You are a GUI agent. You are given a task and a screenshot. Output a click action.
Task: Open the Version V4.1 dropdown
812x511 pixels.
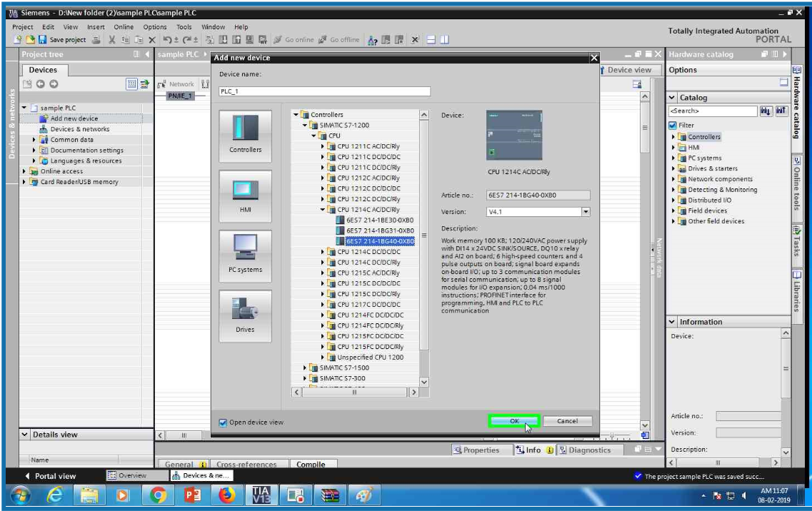click(x=586, y=212)
